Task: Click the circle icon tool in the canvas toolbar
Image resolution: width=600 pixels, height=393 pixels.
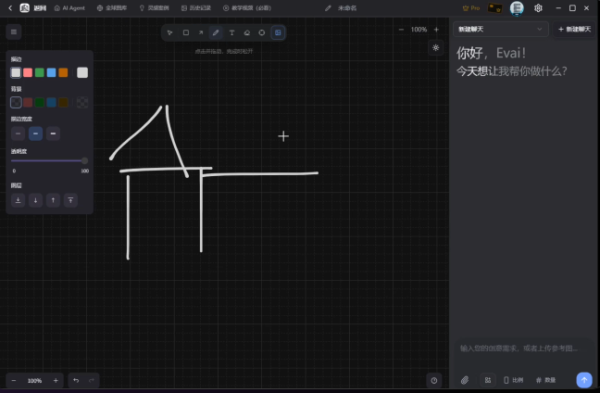Action: (x=262, y=33)
